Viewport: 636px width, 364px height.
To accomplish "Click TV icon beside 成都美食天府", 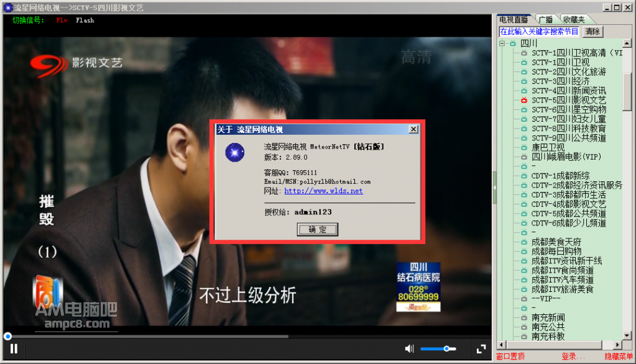I will [524, 242].
